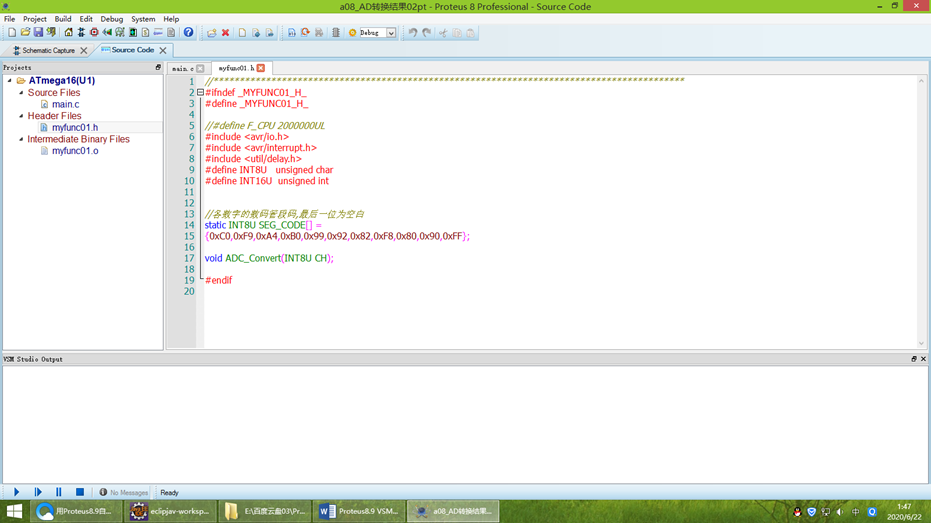
Task: Open the Project Notes icon
Action: point(171,33)
